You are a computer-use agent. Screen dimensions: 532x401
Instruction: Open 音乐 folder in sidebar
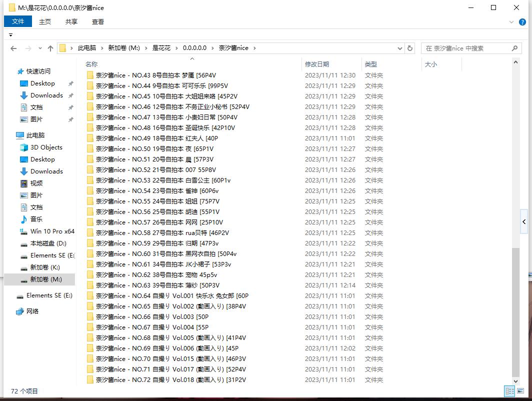click(36, 219)
